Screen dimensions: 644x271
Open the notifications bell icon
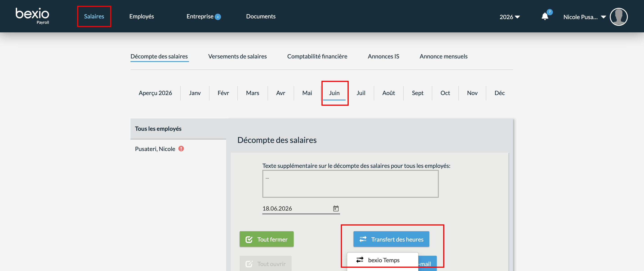pyautogui.click(x=545, y=16)
